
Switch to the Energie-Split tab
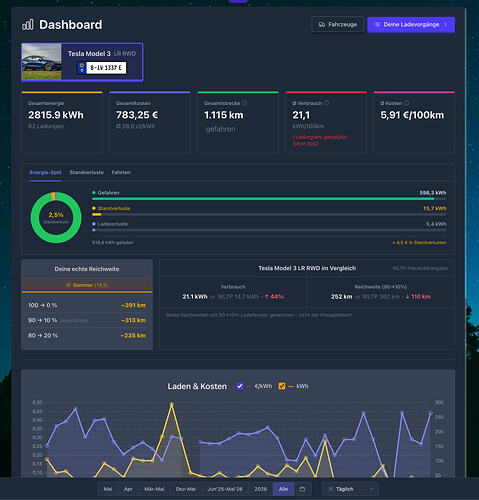(x=45, y=172)
